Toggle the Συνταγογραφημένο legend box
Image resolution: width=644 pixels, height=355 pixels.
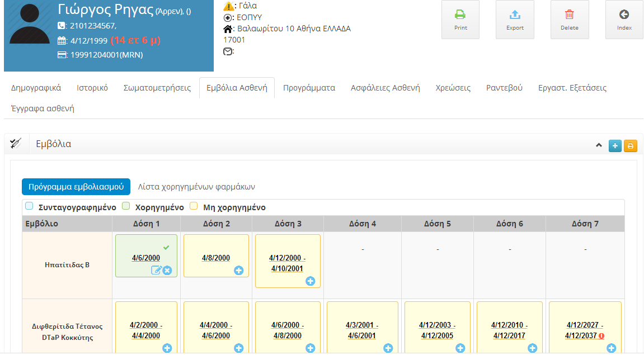tap(29, 206)
